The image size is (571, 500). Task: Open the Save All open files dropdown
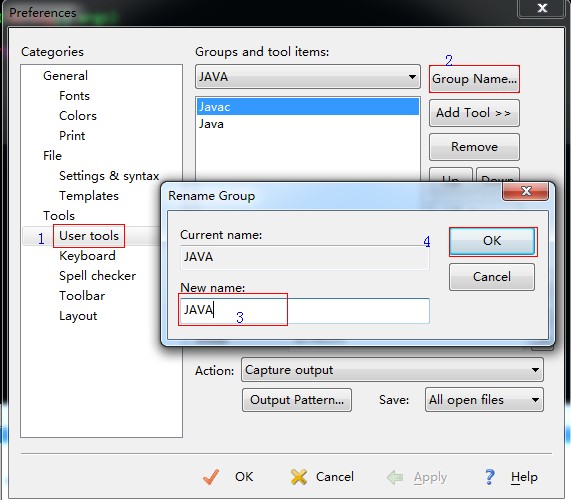pyautogui.click(x=484, y=399)
